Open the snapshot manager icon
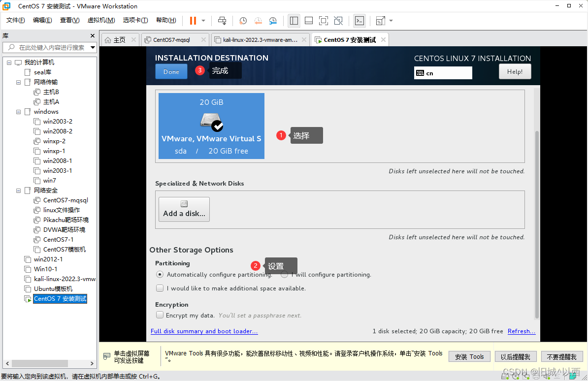Image resolution: width=588 pixels, height=381 pixels. (x=273, y=21)
